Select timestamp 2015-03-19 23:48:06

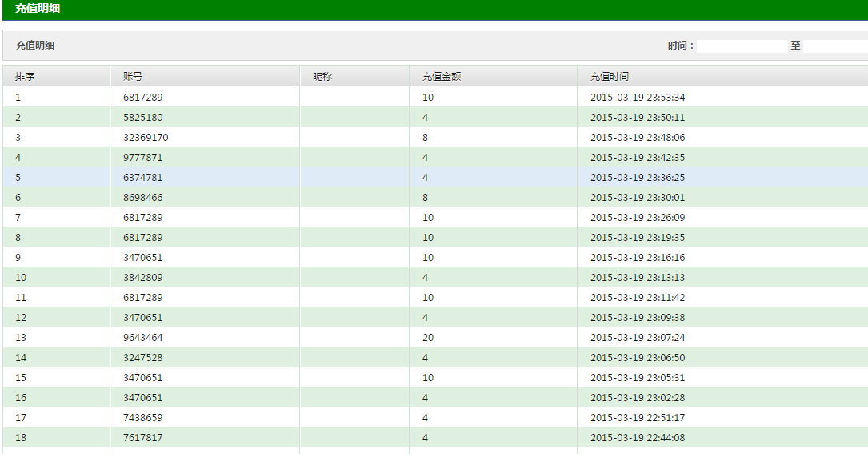pos(638,138)
